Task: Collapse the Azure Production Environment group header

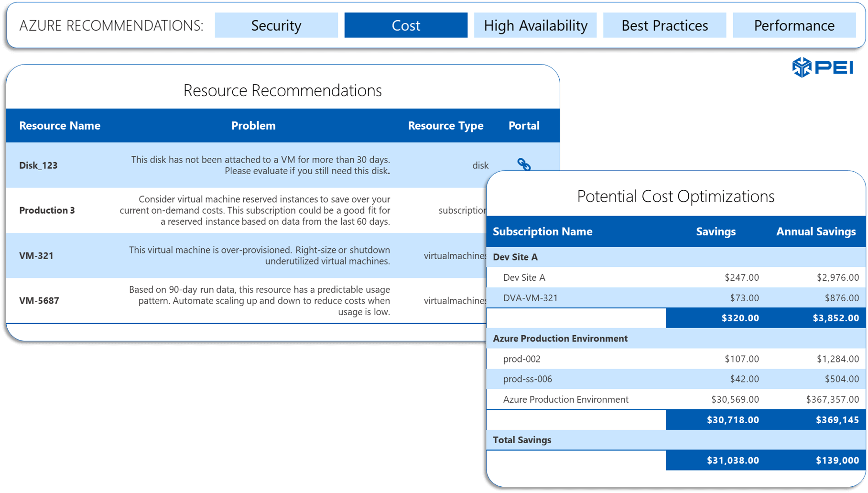Action: (676, 339)
